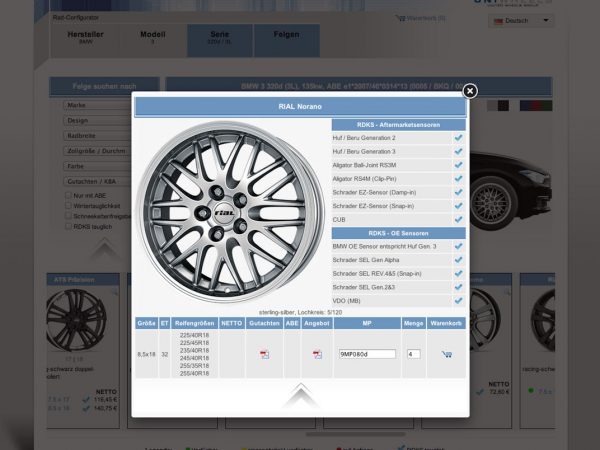
Task: Enable the Nur mit ABE checkbox
Action: point(68,195)
